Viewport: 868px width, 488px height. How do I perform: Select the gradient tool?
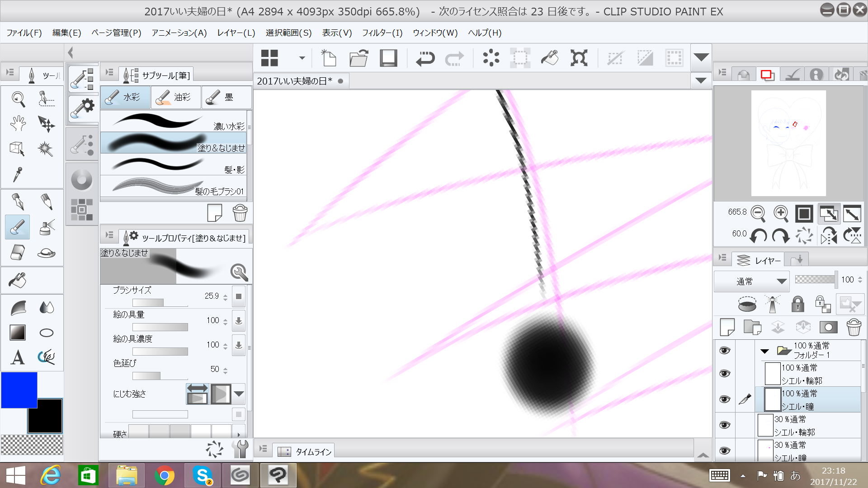tap(18, 333)
